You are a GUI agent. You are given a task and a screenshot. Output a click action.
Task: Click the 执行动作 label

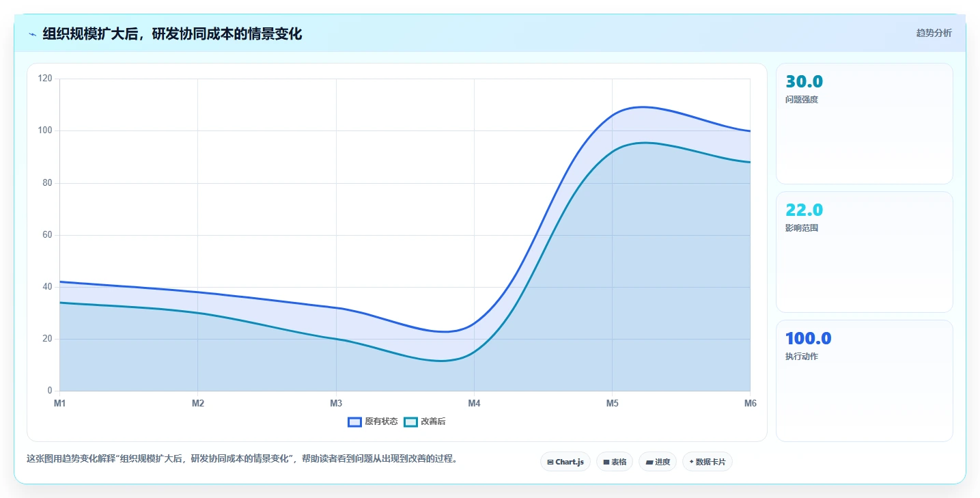[802, 357]
